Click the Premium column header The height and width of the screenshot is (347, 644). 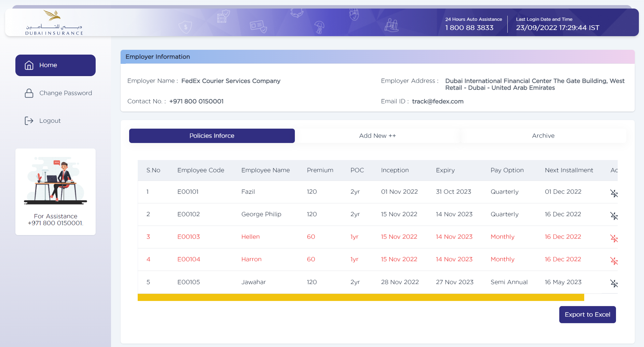coord(320,170)
